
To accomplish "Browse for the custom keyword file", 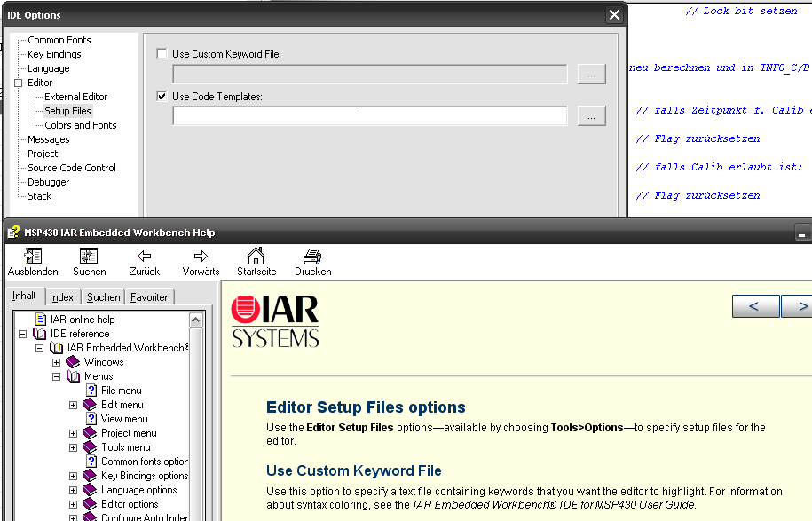I will (591, 74).
